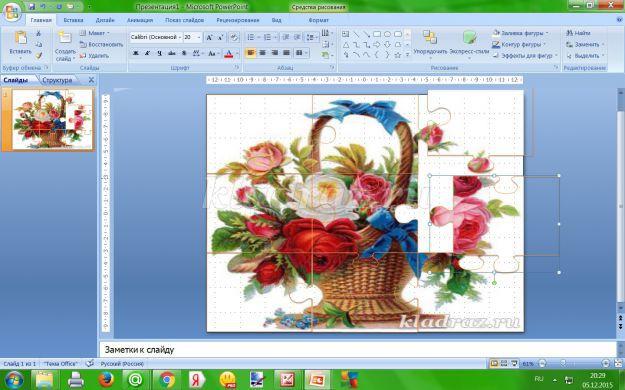The width and height of the screenshot is (625, 390).
Task: Click the Упорядочить (Arrange) icon
Action: [430, 37]
